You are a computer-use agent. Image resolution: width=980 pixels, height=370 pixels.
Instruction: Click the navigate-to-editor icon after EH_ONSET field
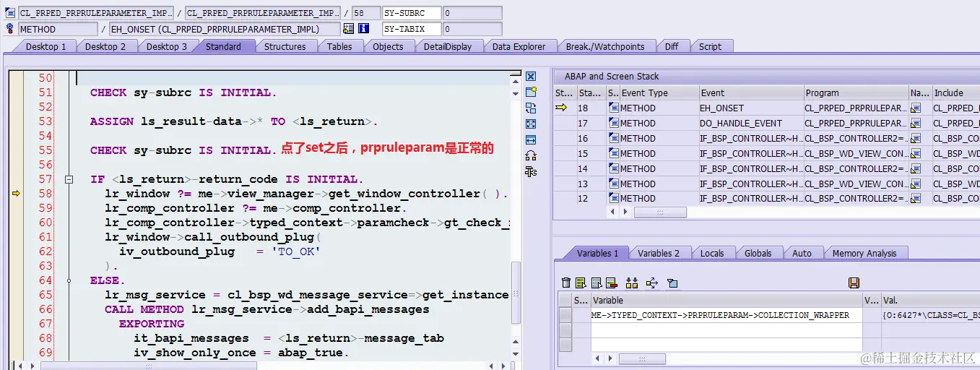click(x=349, y=29)
